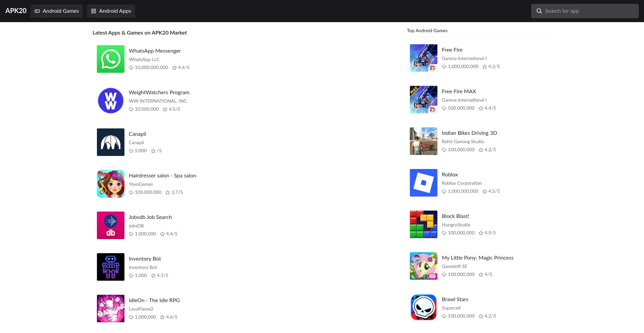644x333 pixels.
Task: Click the Latest Apps & Games heading
Action: point(140,33)
